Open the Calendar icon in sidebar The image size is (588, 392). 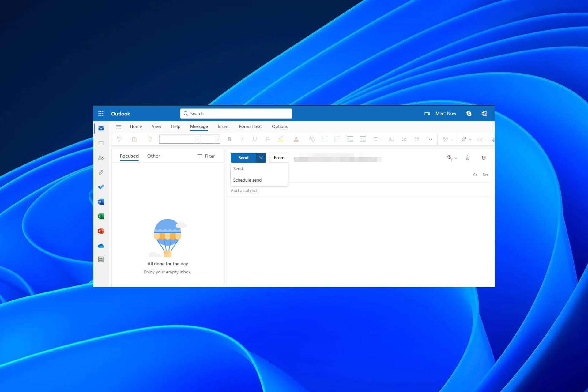coord(101,143)
